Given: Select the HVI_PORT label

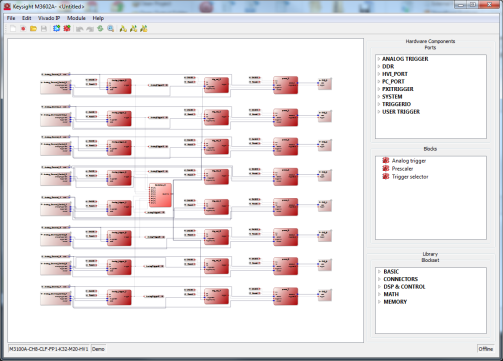Looking at the screenshot, I should 395,74.
